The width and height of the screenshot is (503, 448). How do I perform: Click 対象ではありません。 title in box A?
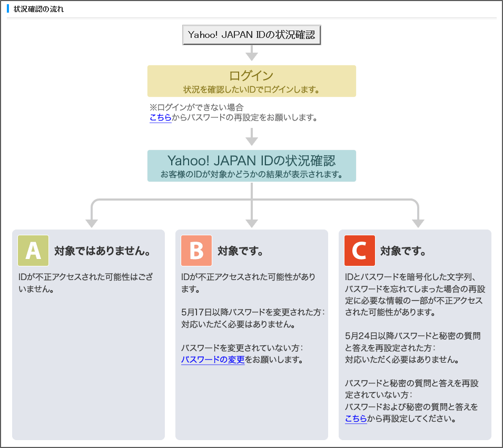(x=103, y=251)
